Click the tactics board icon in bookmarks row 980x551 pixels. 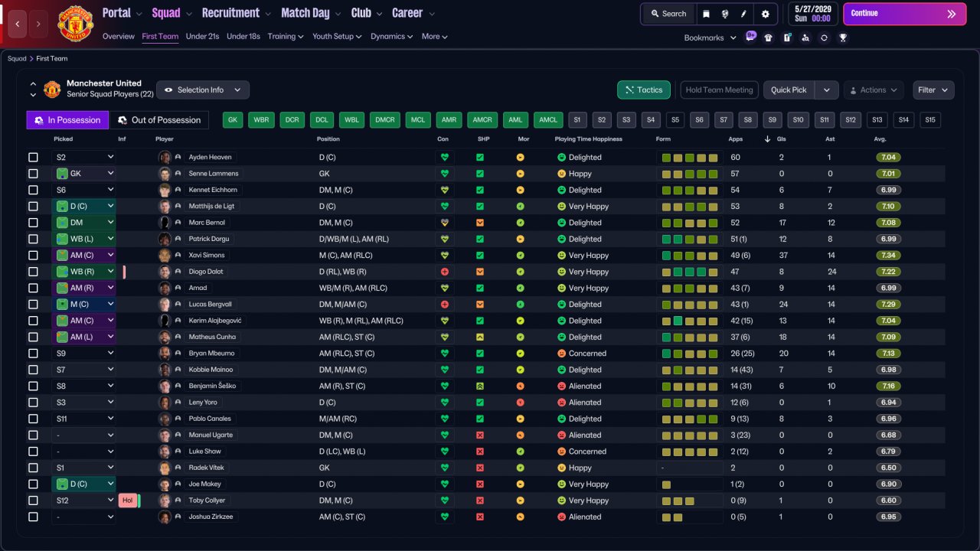coord(787,37)
